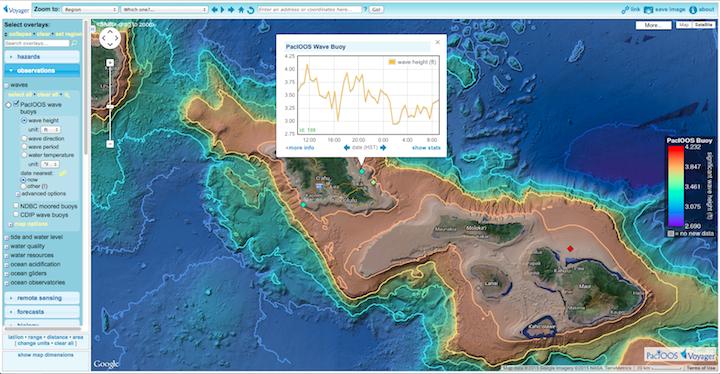Zoom out with map minus button

tap(110, 144)
